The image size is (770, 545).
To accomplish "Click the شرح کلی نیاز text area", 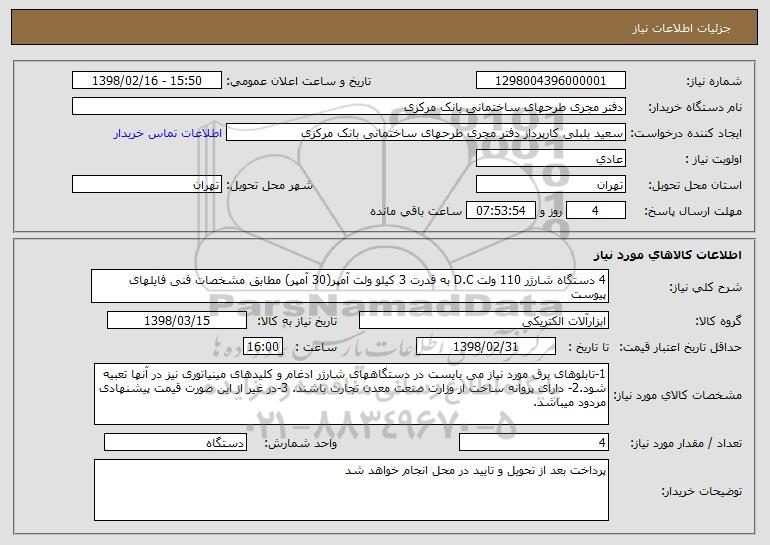I will pos(350,286).
